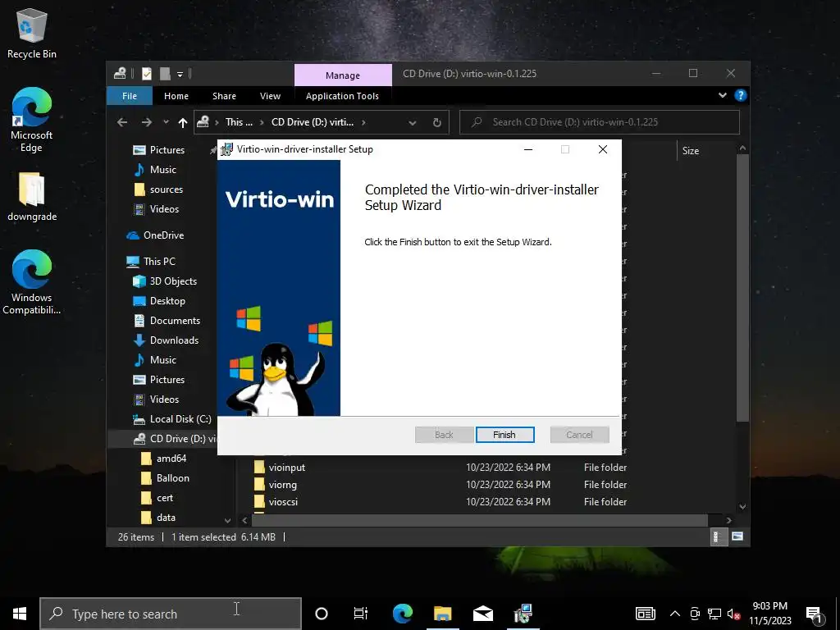
Task: Open Task View on taskbar
Action: pos(361,614)
